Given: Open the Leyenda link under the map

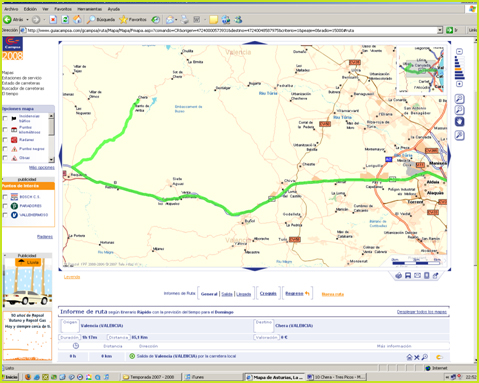Looking at the screenshot, I should coord(72,277).
